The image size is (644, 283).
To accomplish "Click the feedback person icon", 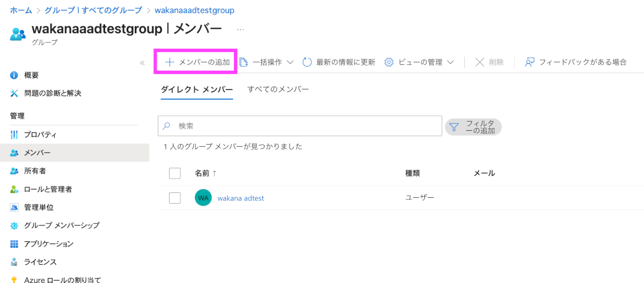I will [x=530, y=62].
